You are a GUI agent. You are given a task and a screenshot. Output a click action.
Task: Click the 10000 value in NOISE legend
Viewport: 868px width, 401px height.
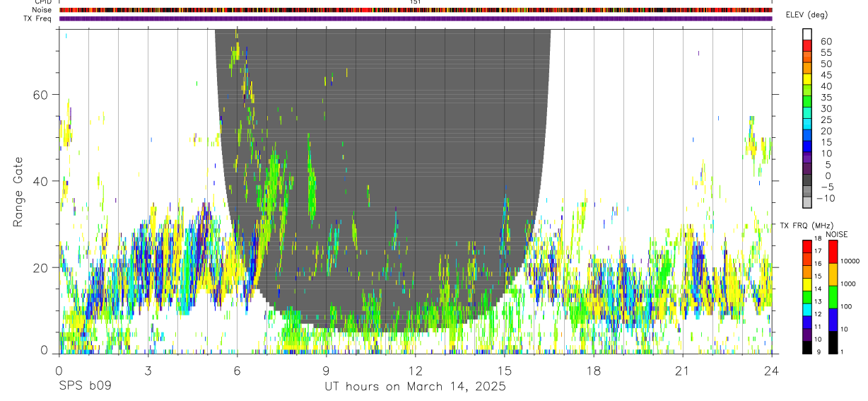point(850,261)
